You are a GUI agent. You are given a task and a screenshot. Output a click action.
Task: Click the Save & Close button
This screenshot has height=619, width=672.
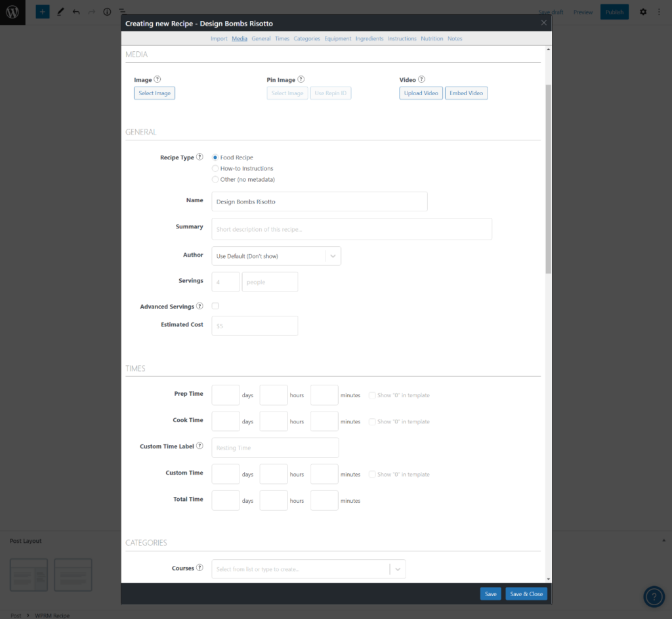526,593
